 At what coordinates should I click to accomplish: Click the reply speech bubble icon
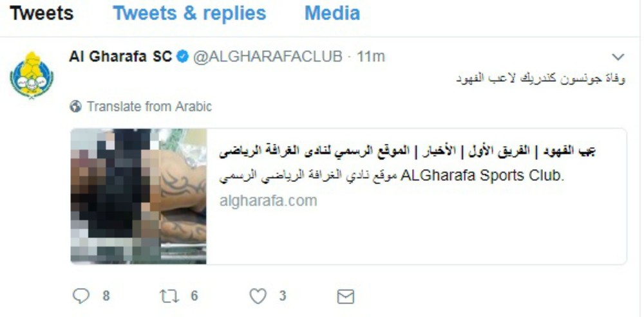(x=81, y=296)
